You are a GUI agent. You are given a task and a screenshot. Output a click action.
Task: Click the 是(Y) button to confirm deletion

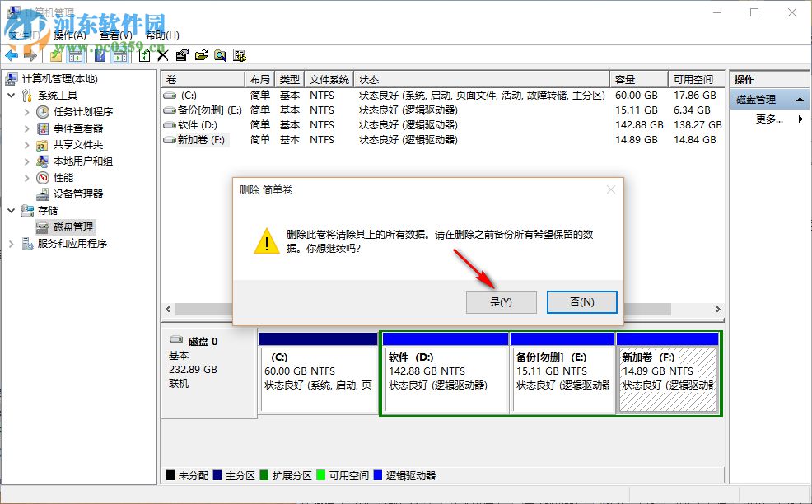501,302
